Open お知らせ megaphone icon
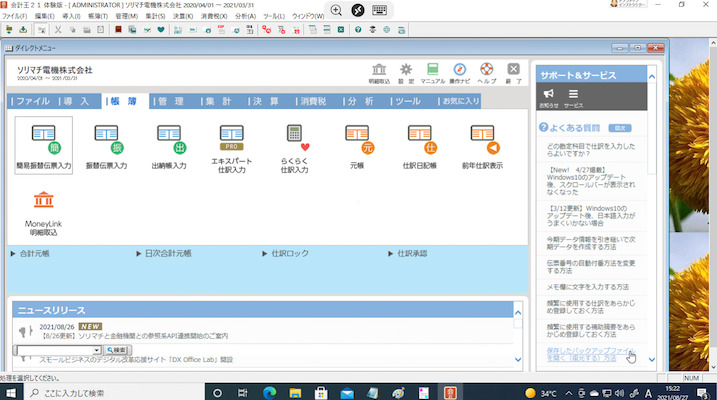The height and width of the screenshot is (400, 717). (x=549, y=97)
